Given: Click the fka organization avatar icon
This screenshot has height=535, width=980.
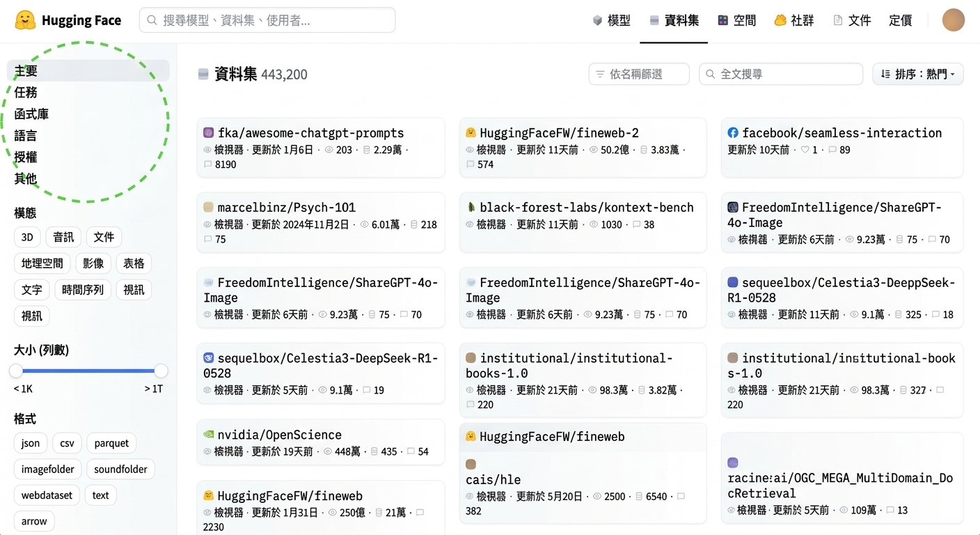Looking at the screenshot, I should (x=208, y=132).
